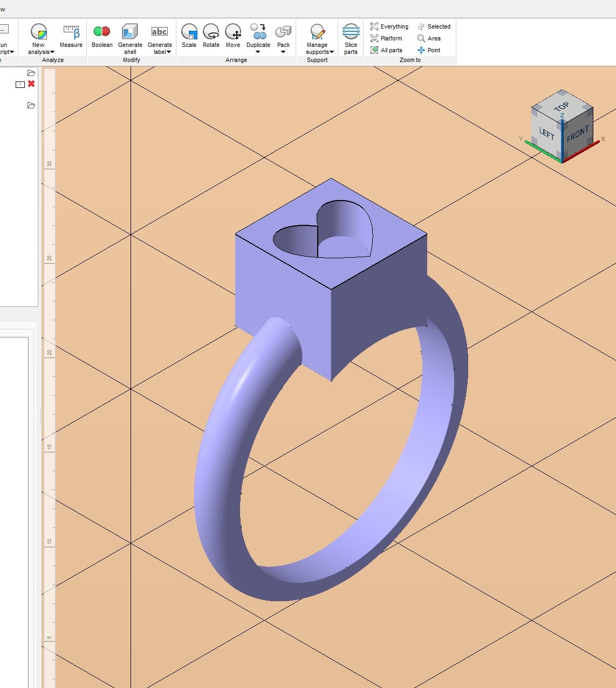Viewport: 616px width, 688px height.
Task: Select the Scale tool
Action: click(189, 36)
